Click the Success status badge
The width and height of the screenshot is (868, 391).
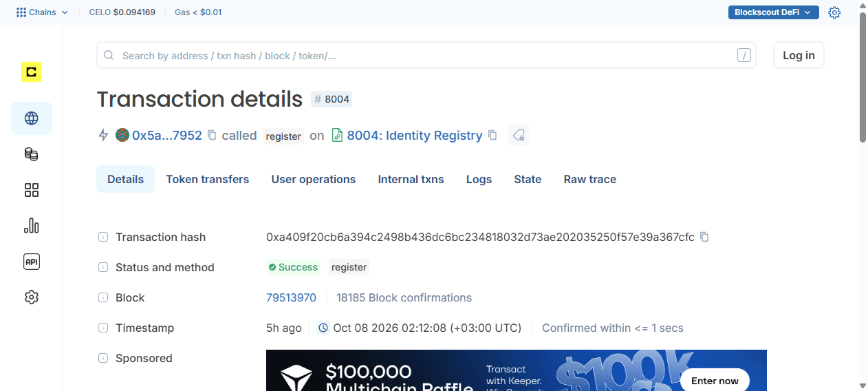[294, 267]
